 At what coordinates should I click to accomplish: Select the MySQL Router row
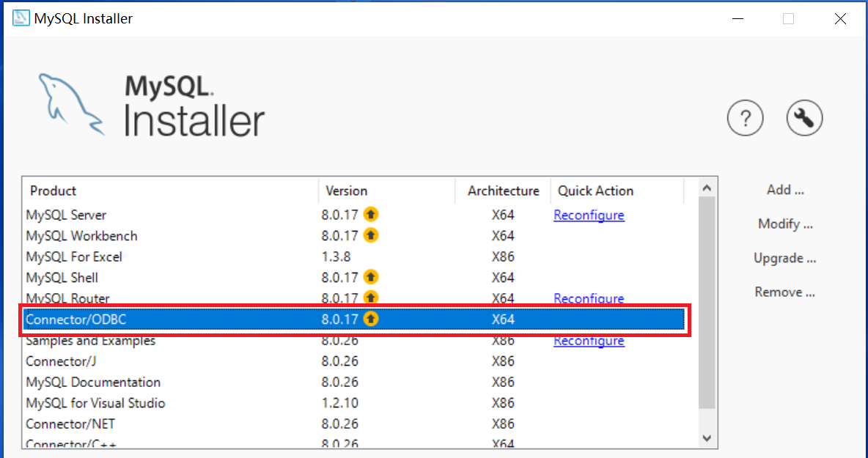(x=354, y=298)
